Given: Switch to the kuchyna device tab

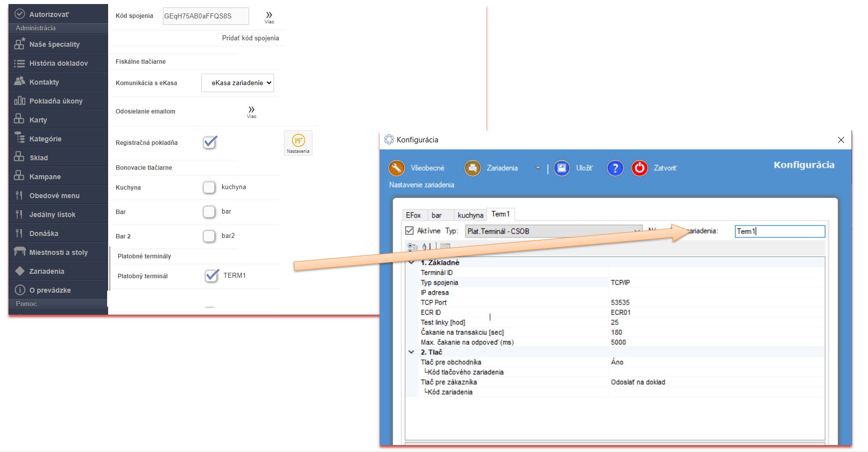Looking at the screenshot, I should [x=470, y=215].
